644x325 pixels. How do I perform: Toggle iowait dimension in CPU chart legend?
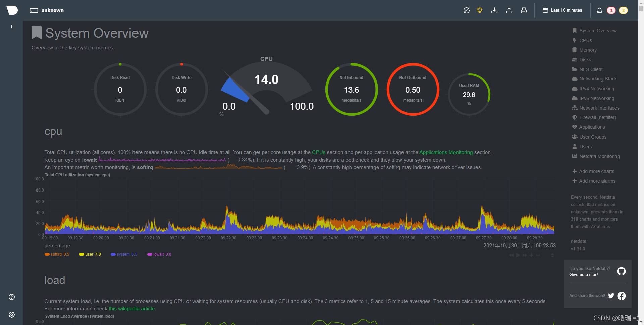pyautogui.click(x=159, y=254)
